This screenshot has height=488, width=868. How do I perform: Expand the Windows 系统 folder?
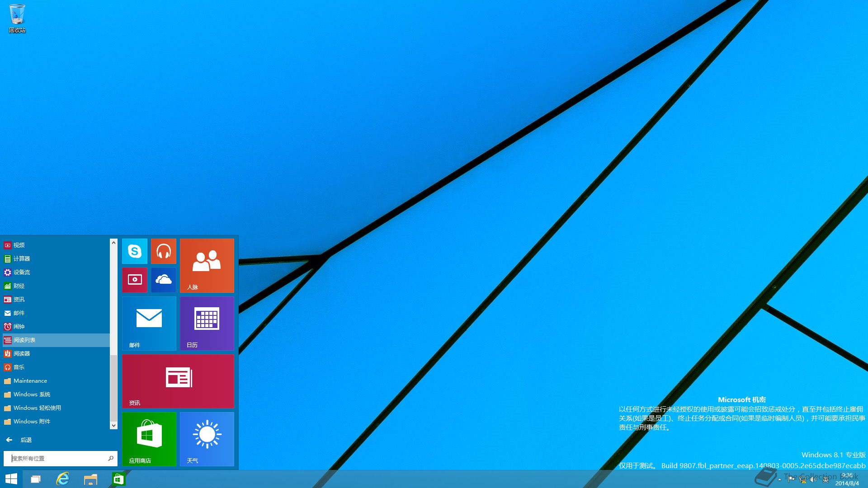click(56, 394)
